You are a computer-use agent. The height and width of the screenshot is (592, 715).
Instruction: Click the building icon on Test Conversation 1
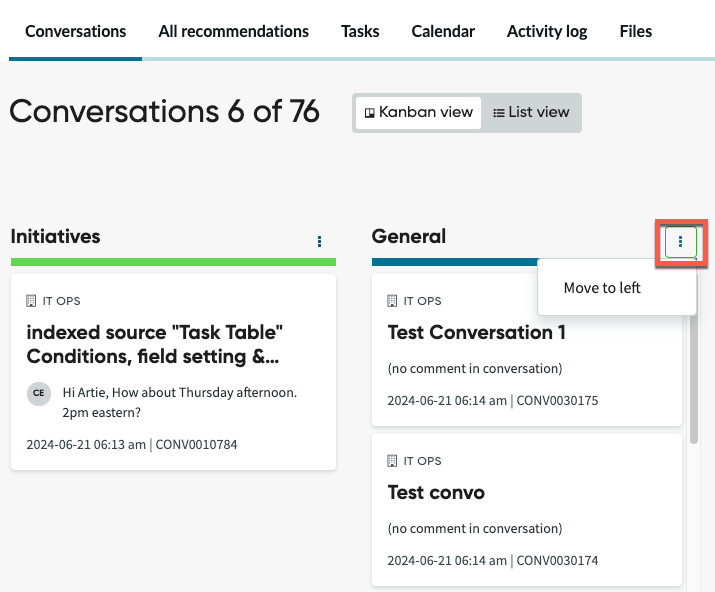[392, 301]
